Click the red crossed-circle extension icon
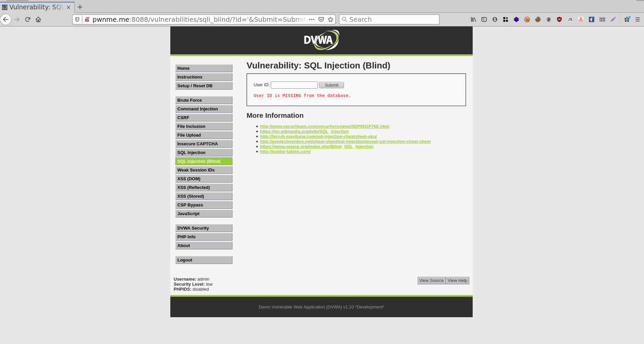This screenshot has height=344, width=644. [x=527, y=20]
